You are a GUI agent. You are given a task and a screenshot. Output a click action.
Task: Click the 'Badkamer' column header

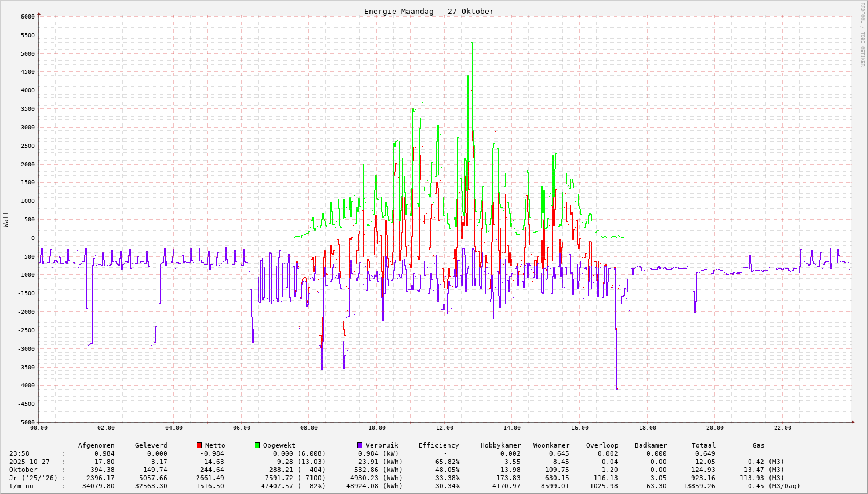pyautogui.click(x=651, y=445)
